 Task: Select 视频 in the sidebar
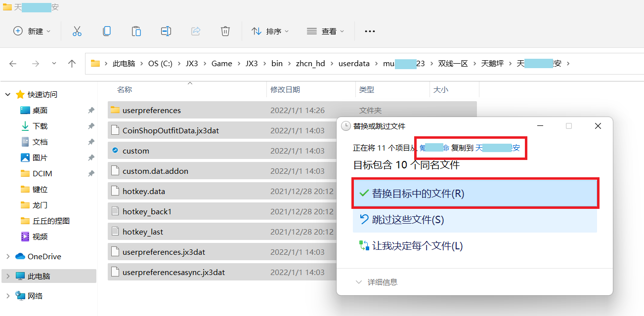[x=40, y=237]
